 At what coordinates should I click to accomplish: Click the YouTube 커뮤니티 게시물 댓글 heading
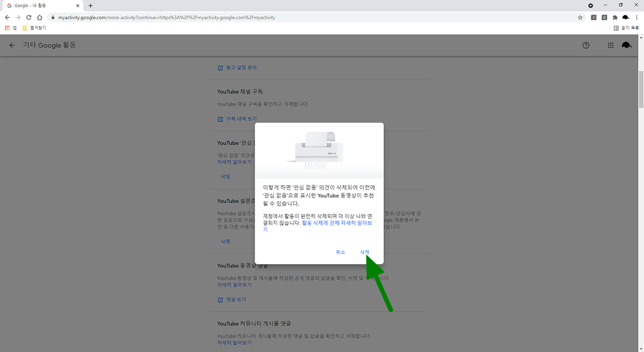(x=254, y=323)
